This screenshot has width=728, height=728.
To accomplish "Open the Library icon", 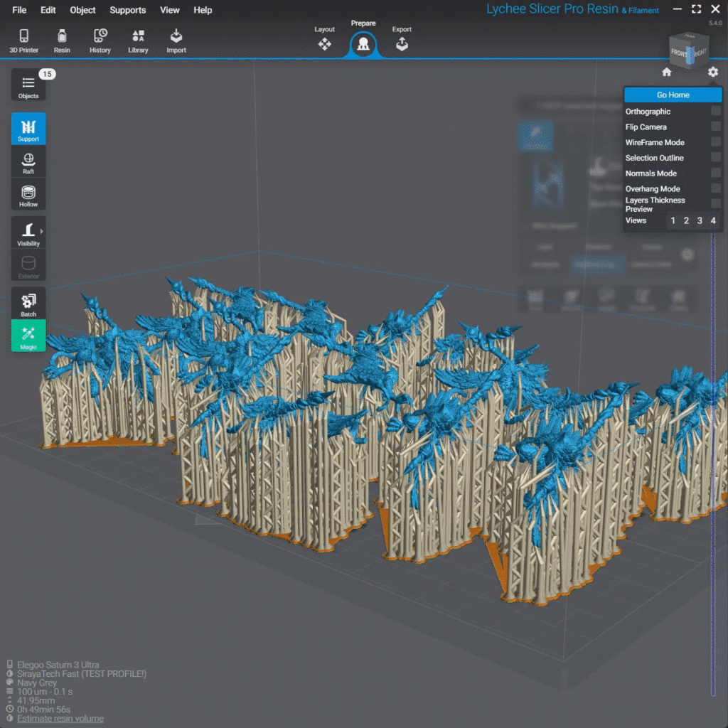I will pos(138,40).
